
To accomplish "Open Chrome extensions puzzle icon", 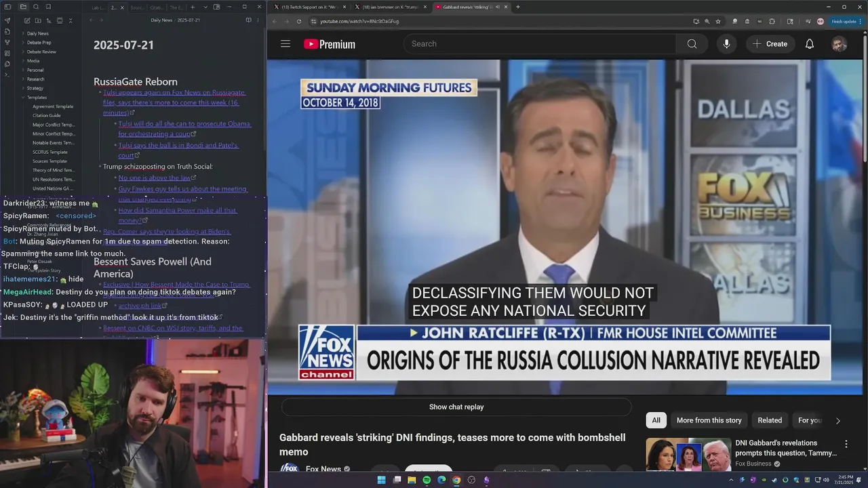I will point(772,21).
